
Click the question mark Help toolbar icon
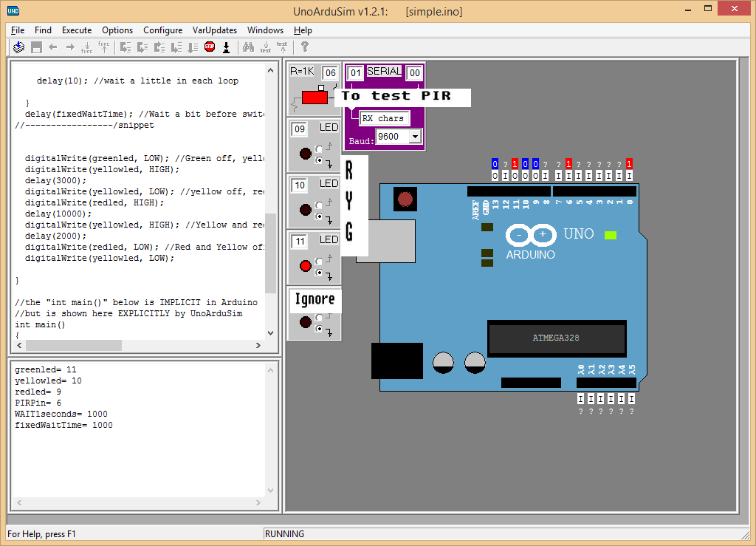click(304, 47)
